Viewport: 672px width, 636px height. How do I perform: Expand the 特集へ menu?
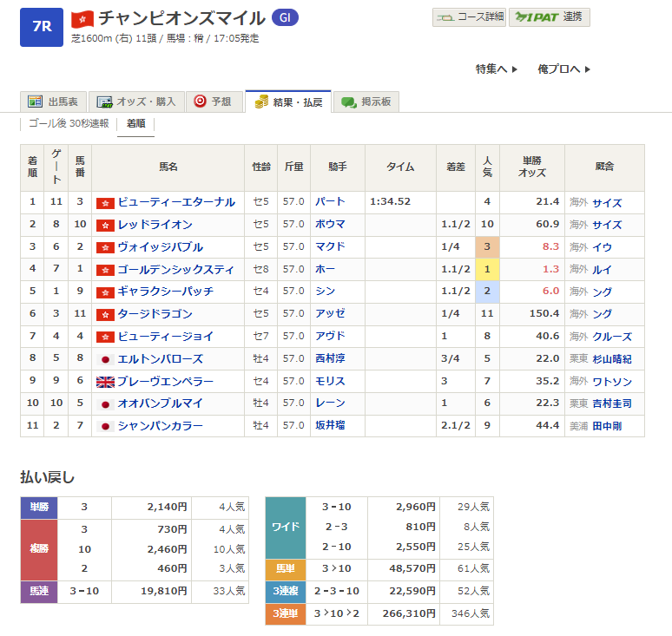pos(496,69)
